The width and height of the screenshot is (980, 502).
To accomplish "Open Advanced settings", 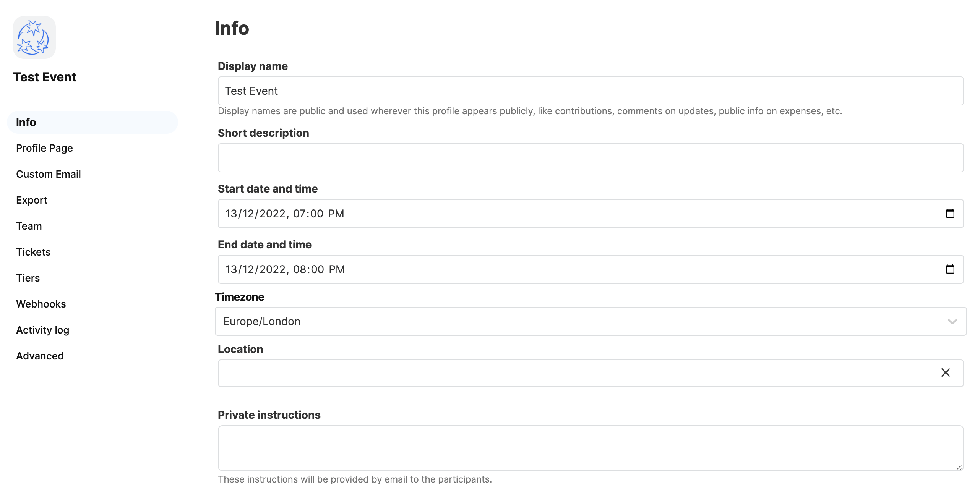I will click(x=40, y=356).
